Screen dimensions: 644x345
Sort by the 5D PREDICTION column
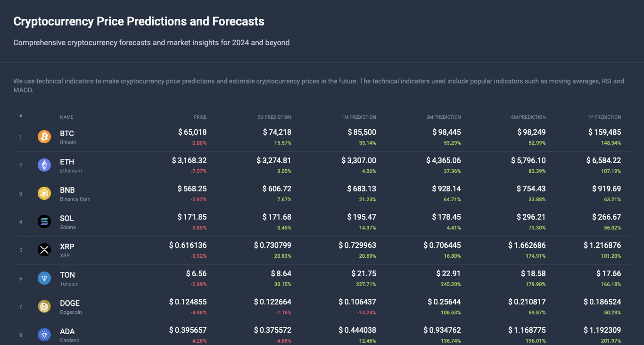(x=275, y=117)
